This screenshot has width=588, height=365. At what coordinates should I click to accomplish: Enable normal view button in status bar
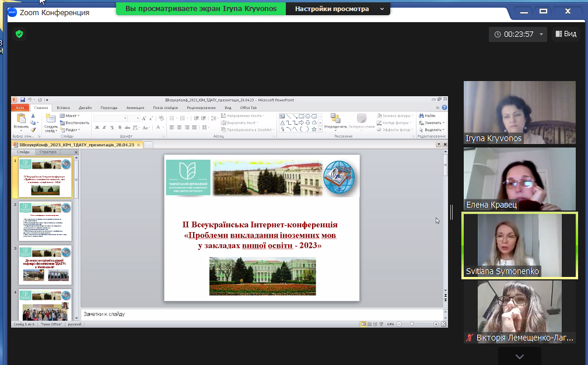tap(363, 324)
